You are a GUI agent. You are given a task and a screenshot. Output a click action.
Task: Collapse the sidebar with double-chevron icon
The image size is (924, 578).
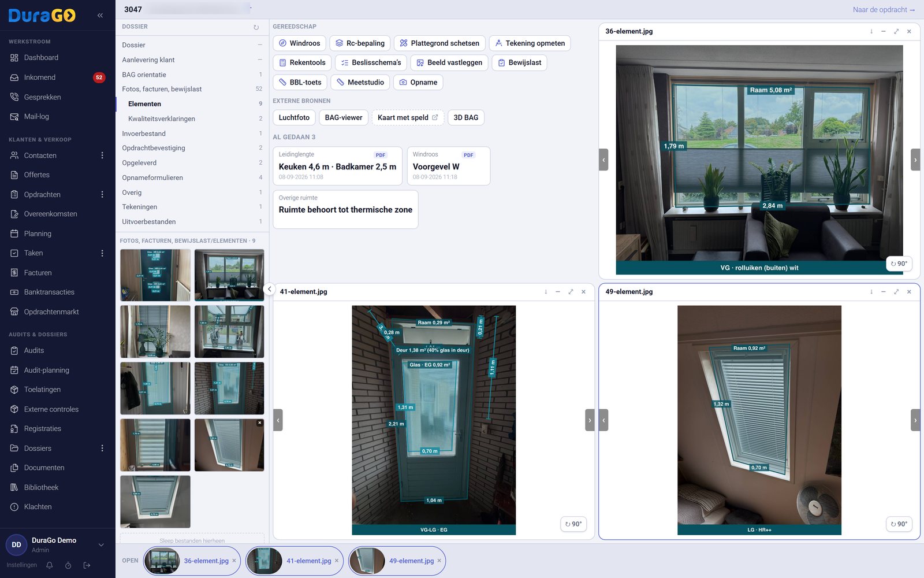[x=100, y=16]
